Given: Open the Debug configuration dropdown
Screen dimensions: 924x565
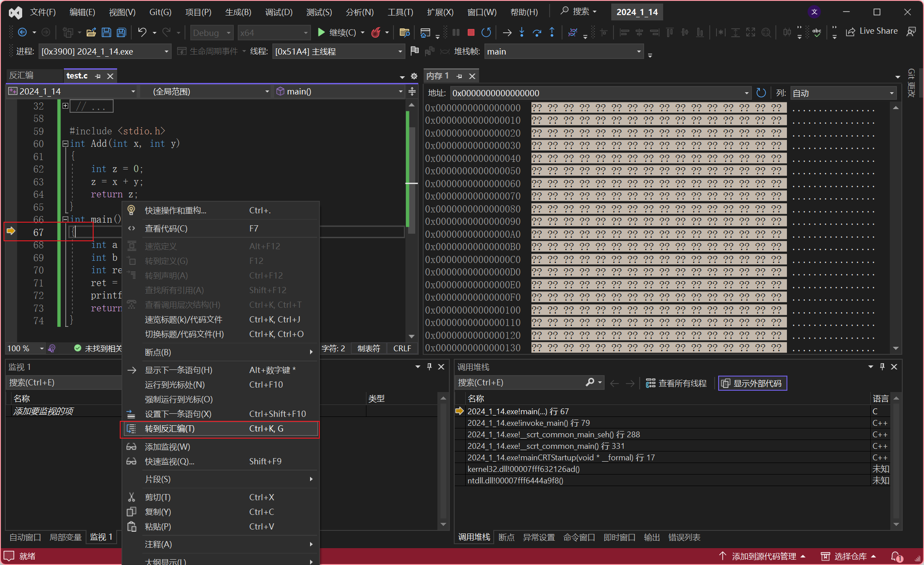Looking at the screenshot, I should (212, 33).
